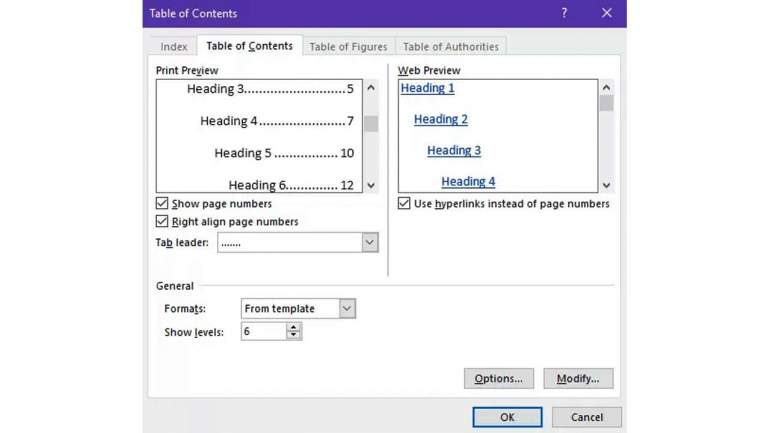The height and width of the screenshot is (433, 770).
Task: Click the Print Preview scrollbar thumb
Action: coord(371,123)
